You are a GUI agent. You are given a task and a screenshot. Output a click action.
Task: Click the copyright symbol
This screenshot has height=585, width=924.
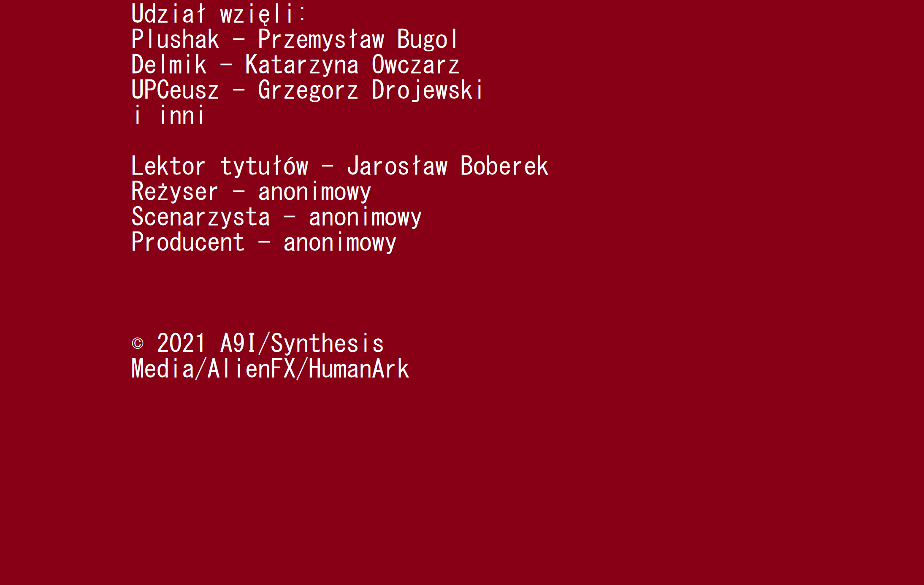click(x=138, y=343)
